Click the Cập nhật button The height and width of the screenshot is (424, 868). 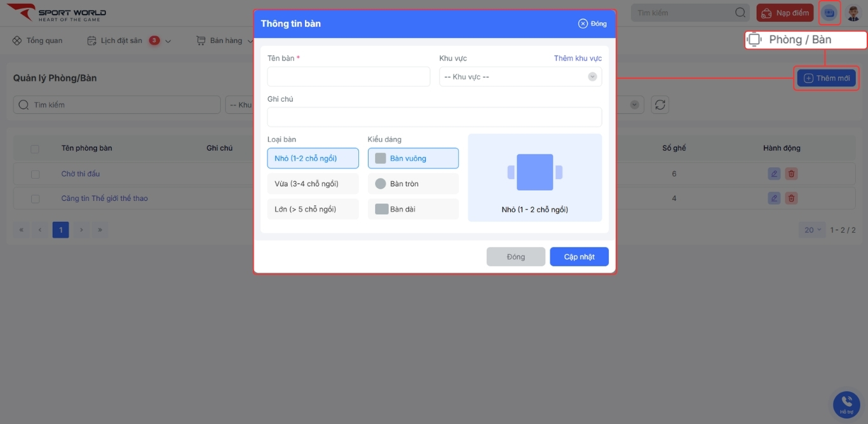[579, 257]
